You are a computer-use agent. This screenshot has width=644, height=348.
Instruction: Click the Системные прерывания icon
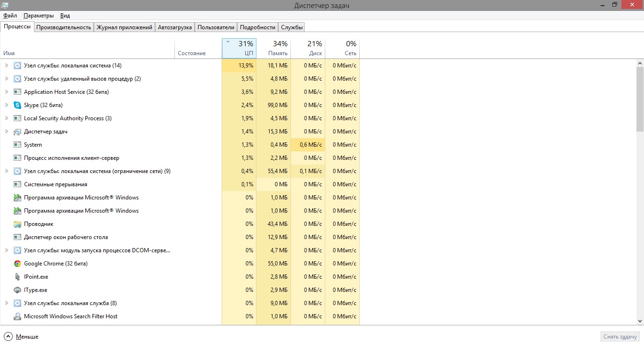17,184
